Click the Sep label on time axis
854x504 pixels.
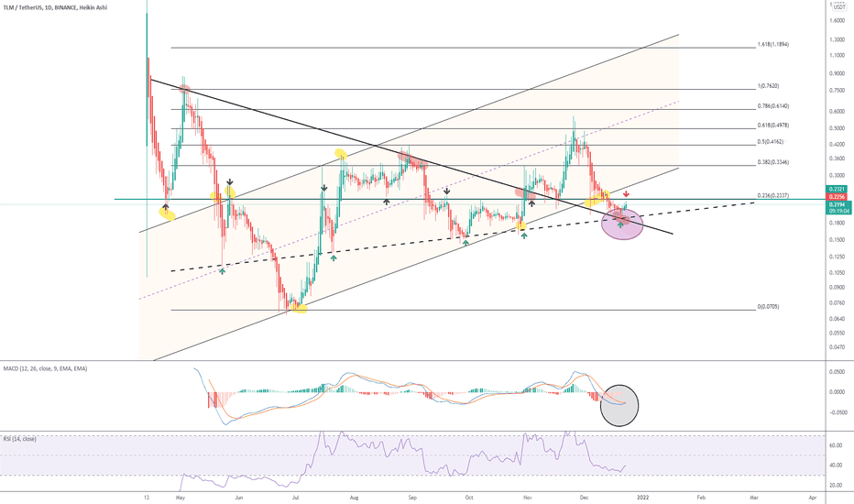pos(412,498)
